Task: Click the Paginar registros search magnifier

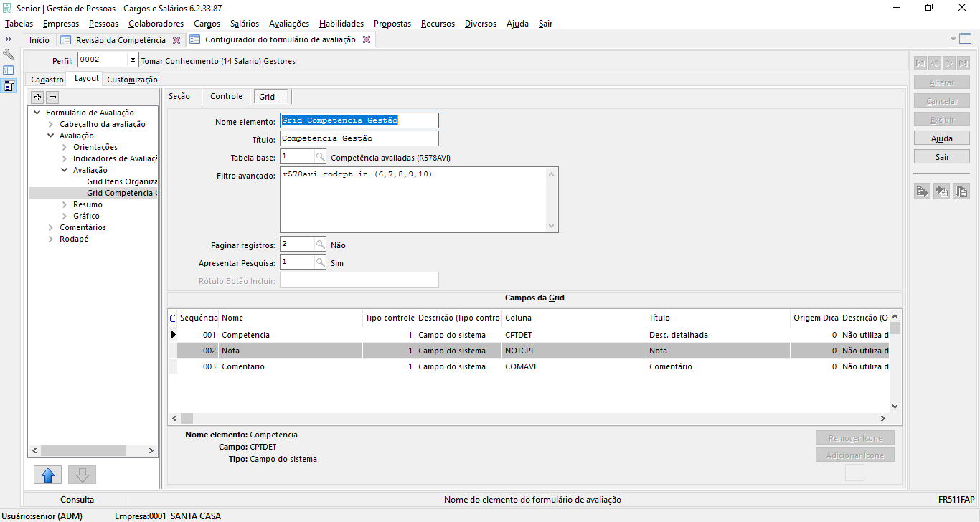Action: click(x=320, y=245)
